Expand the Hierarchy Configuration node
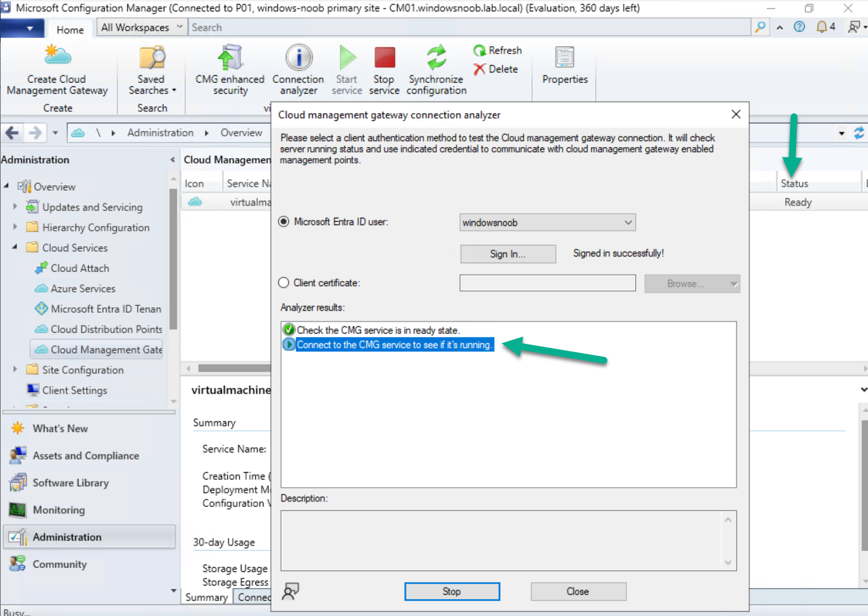 [x=15, y=227]
